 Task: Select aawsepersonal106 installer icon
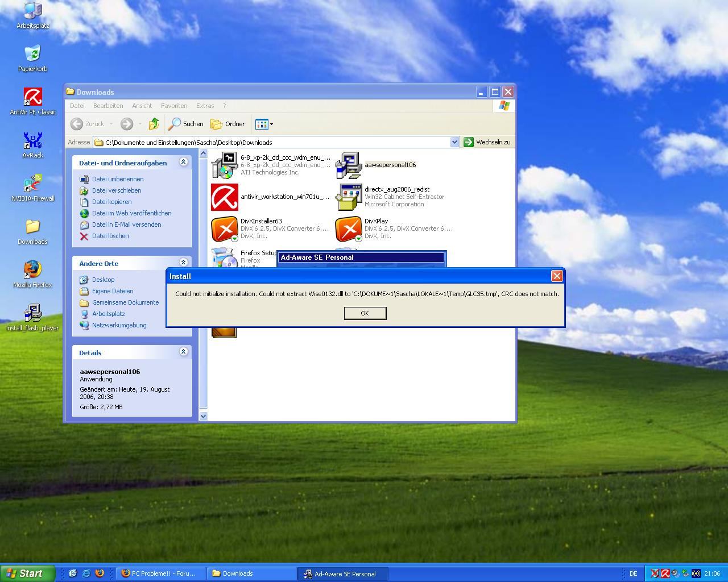[x=349, y=165]
